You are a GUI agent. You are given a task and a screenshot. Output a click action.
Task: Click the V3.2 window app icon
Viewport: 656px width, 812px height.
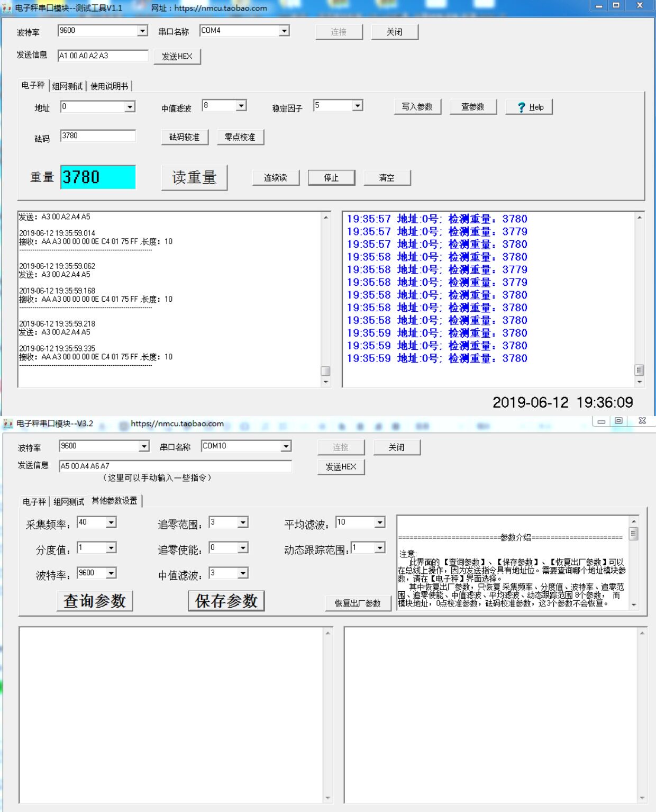(x=8, y=423)
